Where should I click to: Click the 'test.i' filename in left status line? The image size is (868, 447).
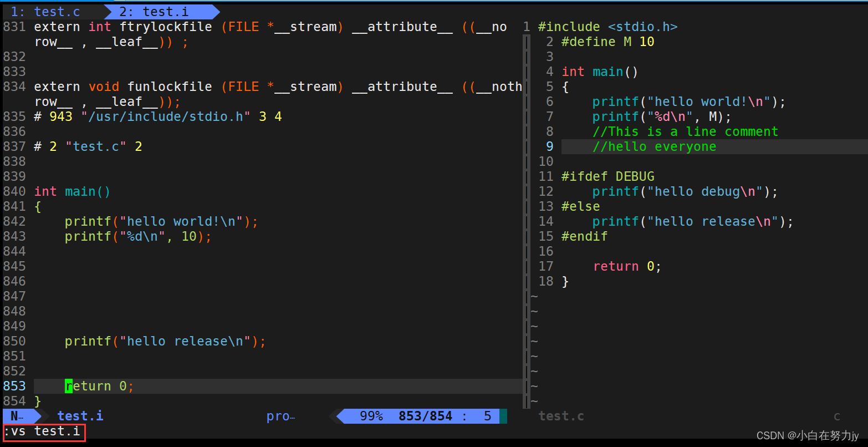(x=80, y=416)
